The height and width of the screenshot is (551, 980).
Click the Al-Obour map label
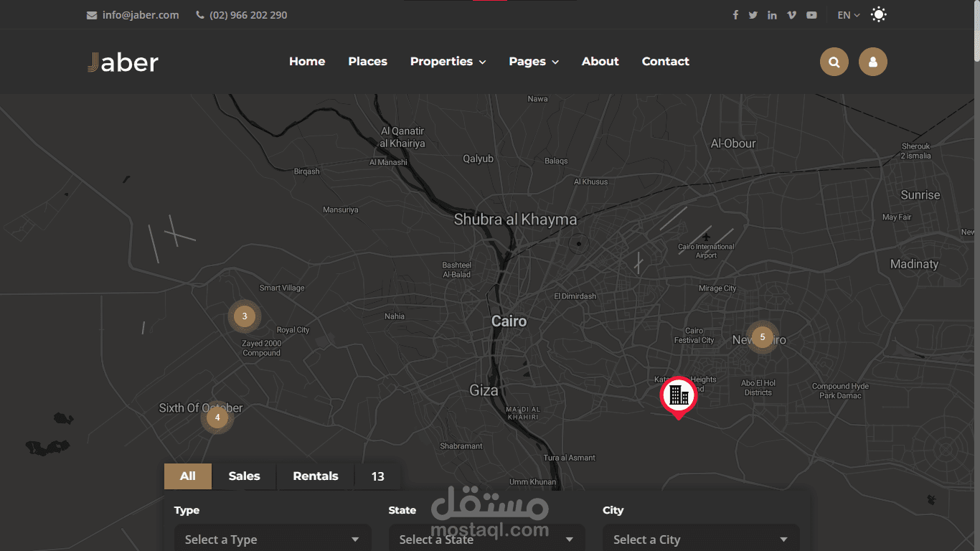(733, 143)
